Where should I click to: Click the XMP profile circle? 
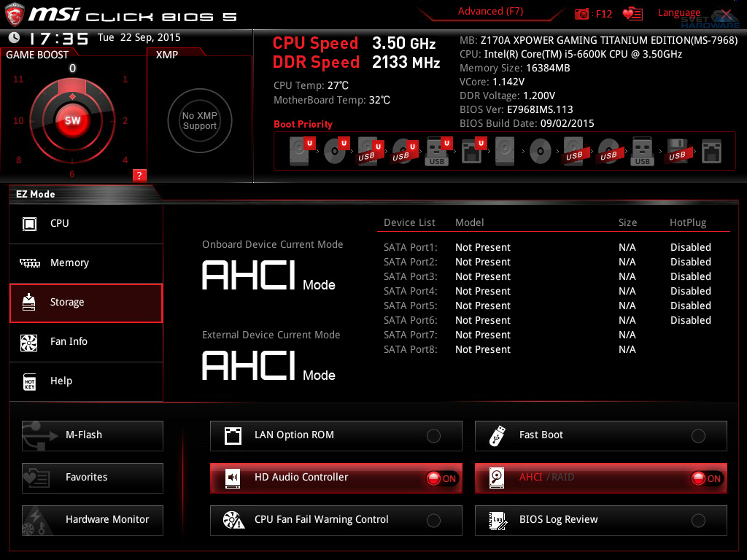199,120
